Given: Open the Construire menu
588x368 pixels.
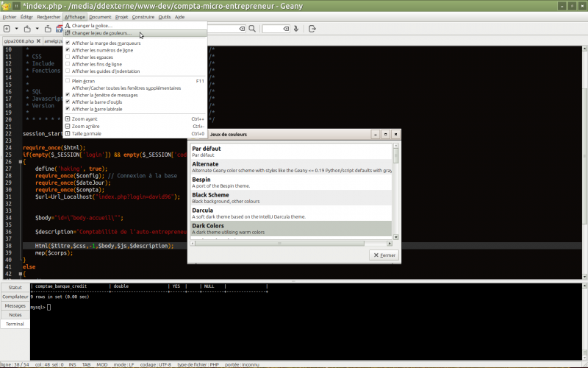Looking at the screenshot, I should 143,16.
